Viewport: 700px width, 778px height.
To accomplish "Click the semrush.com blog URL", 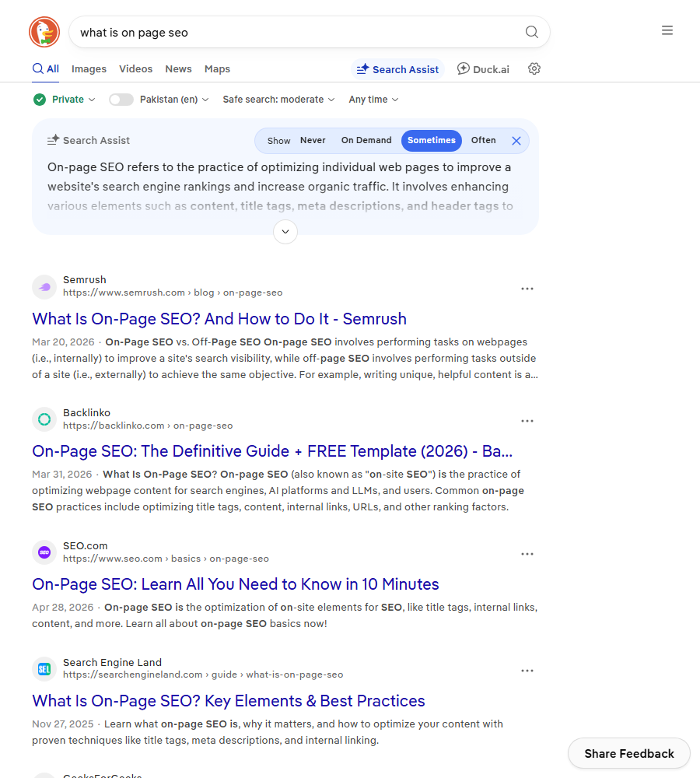I will pos(173,293).
